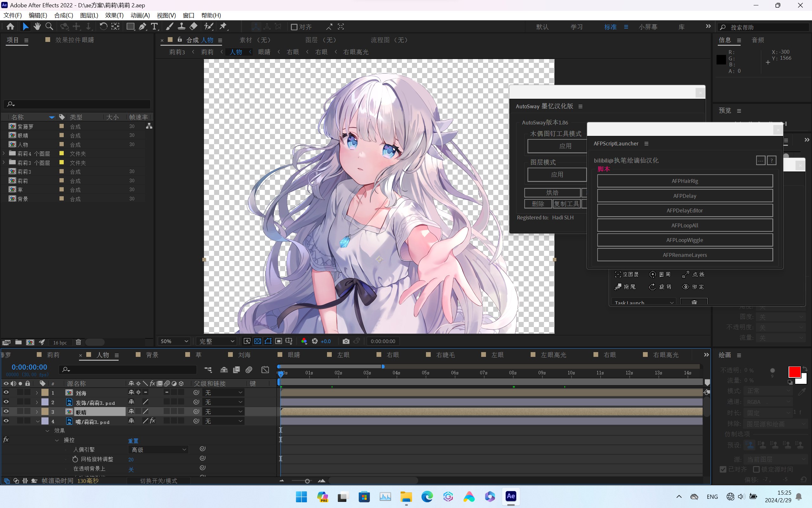Click the new folder icon in Project panel
The width and height of the screenshot is (812, 508).
point(18,342)
